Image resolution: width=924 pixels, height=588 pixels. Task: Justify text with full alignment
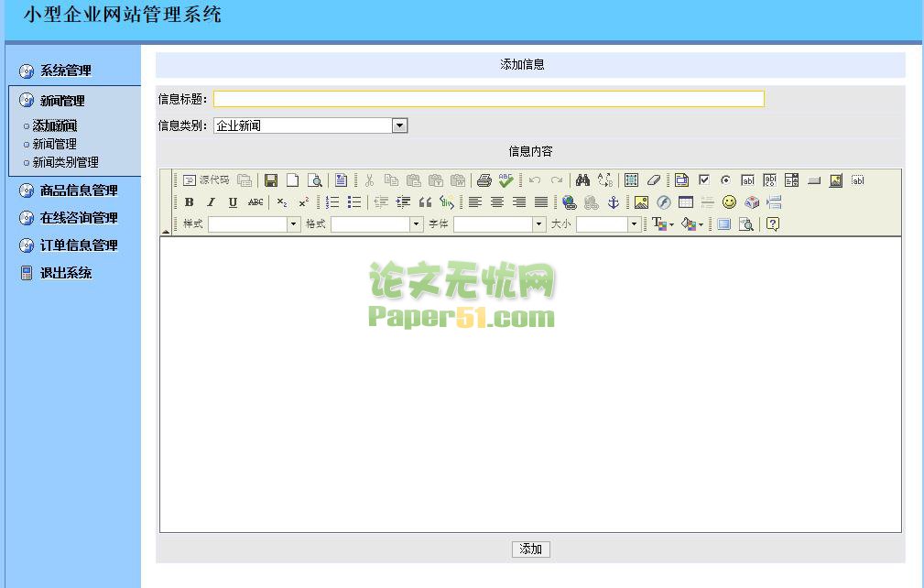coord(541,202)
